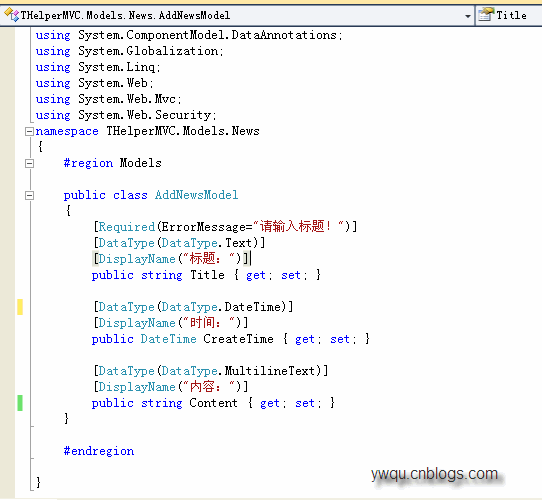Click the yellow change marker in margin
Viewport: 542px width, 500px height.
pyautogui.click(x=20, y=307)
